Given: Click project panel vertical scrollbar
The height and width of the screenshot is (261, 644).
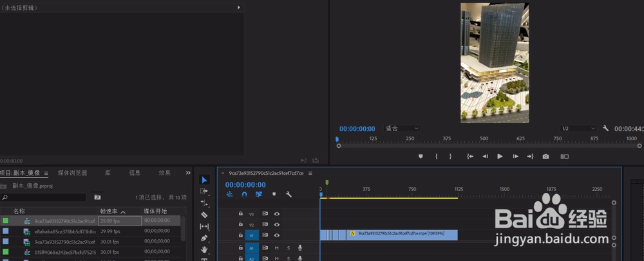Looking at the screenshot, I should (x=183, y=229).
